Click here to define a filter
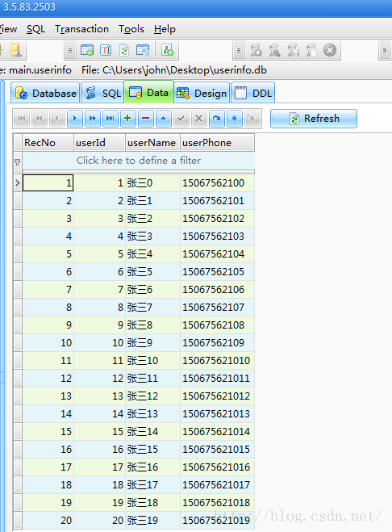Image resolution: width=392 pixels, height=532 pixels. point(139,160)
